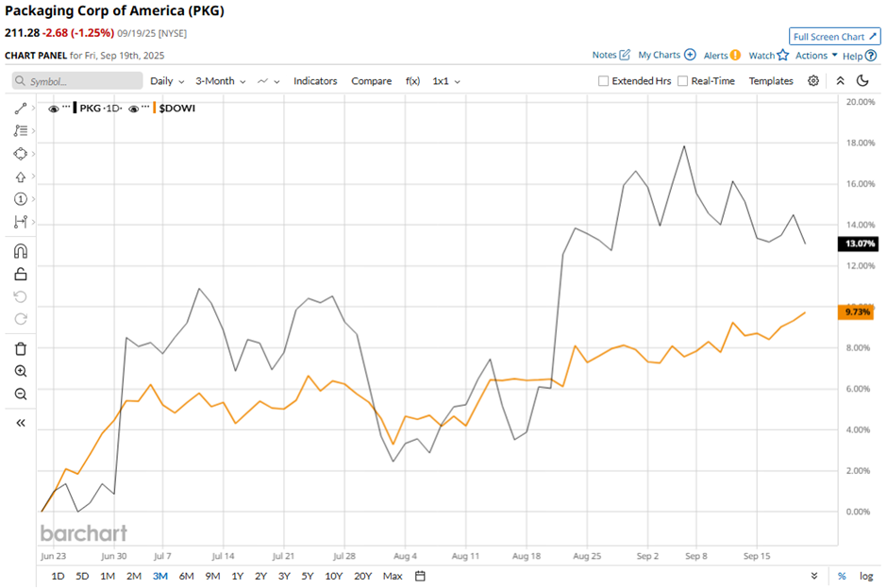This screenshot has width=887, height=588.
Task: Click the Alerts link
Action: coord(715,55)
